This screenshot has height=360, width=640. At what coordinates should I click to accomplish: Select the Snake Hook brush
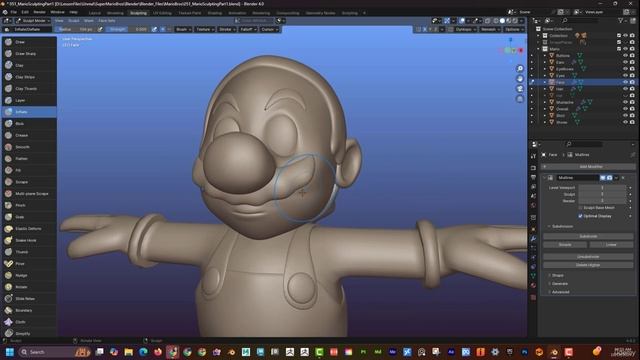pyautogui.click(x=29, y=240)
